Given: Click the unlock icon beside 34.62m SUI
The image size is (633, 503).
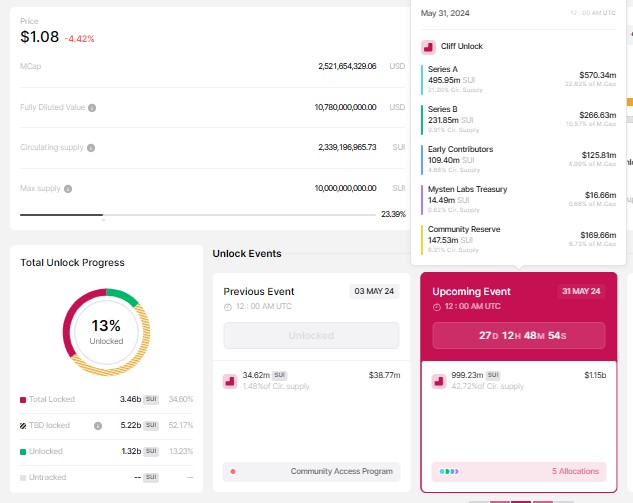Looking at the screenshot, I should [x=230, y=381].
